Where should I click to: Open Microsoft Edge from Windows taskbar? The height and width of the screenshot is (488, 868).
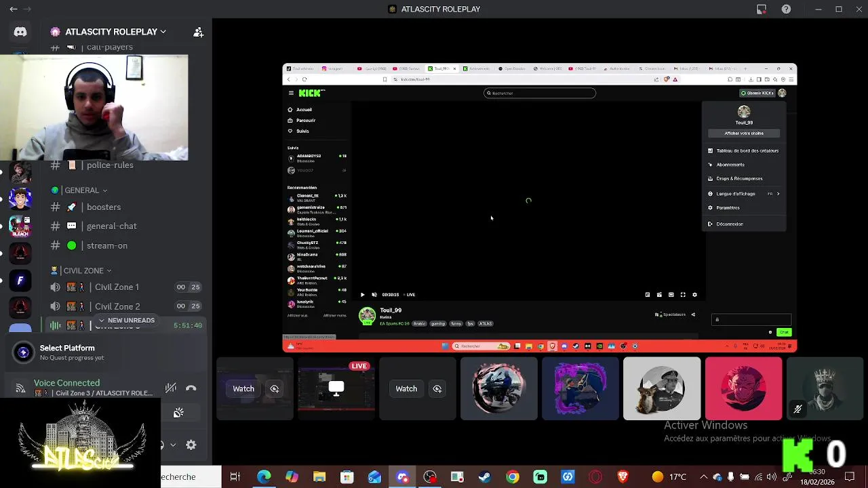coord(264,477)
